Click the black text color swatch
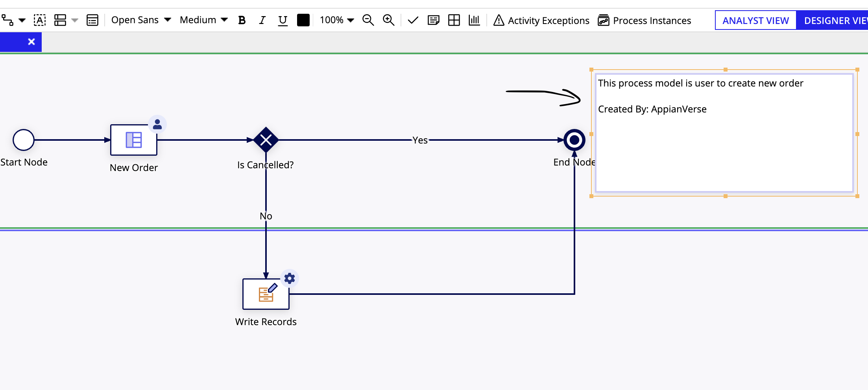The image size is (868, 390). click(303, 20)
